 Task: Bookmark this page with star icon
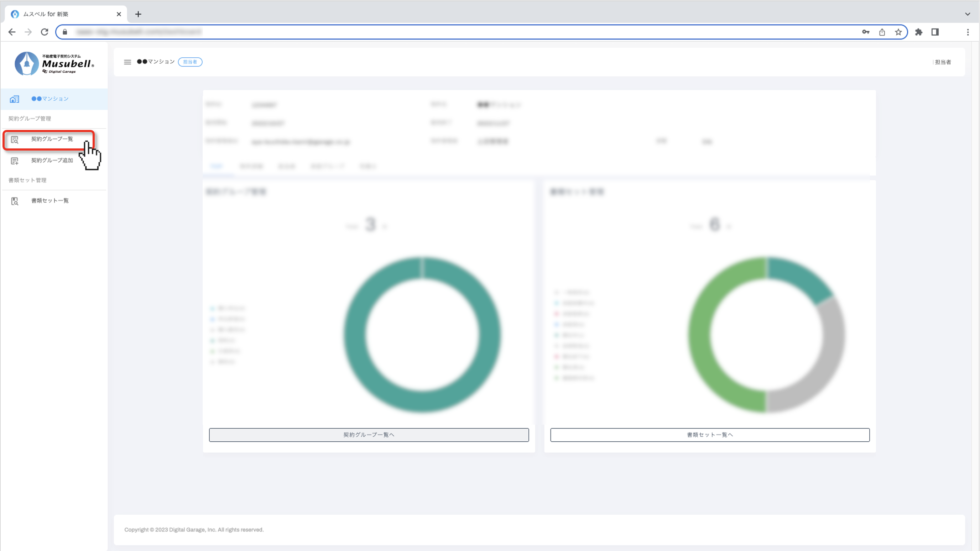[898, 32]
